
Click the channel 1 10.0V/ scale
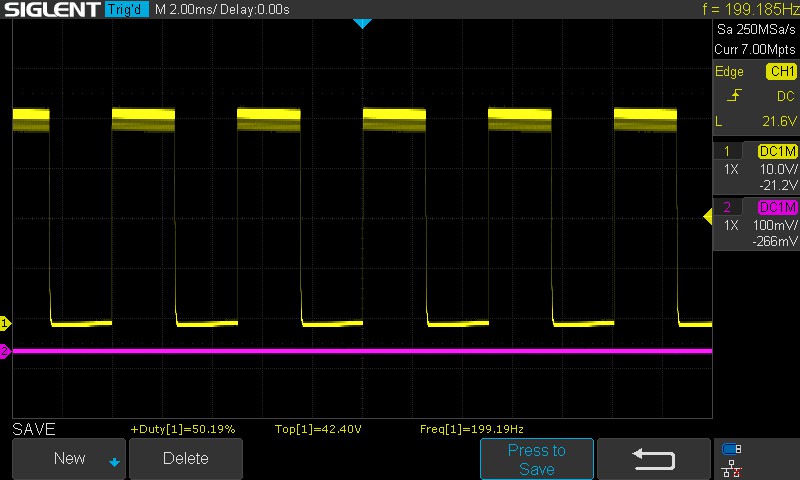click(779, 169)
